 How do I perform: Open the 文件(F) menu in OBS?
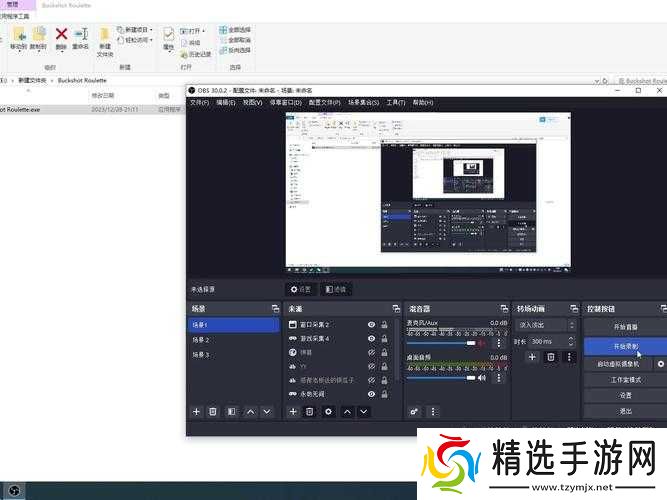tap(199, 102)
